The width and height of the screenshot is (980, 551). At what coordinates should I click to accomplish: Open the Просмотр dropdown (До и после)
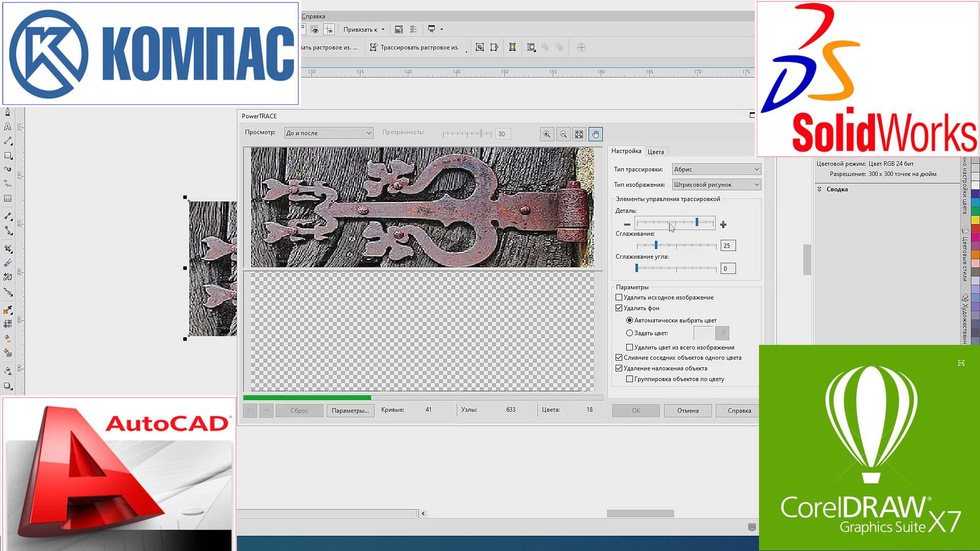click(329, 133)
